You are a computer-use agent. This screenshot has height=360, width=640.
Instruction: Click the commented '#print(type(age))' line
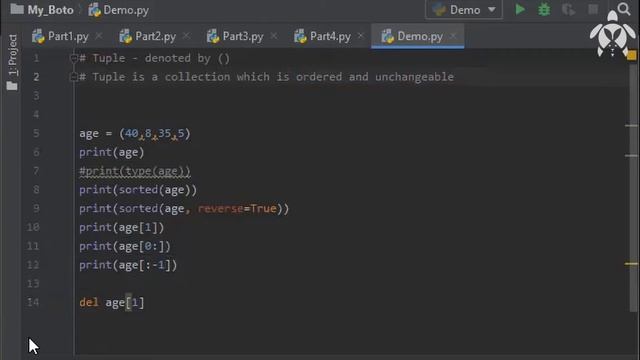(135, 171)
